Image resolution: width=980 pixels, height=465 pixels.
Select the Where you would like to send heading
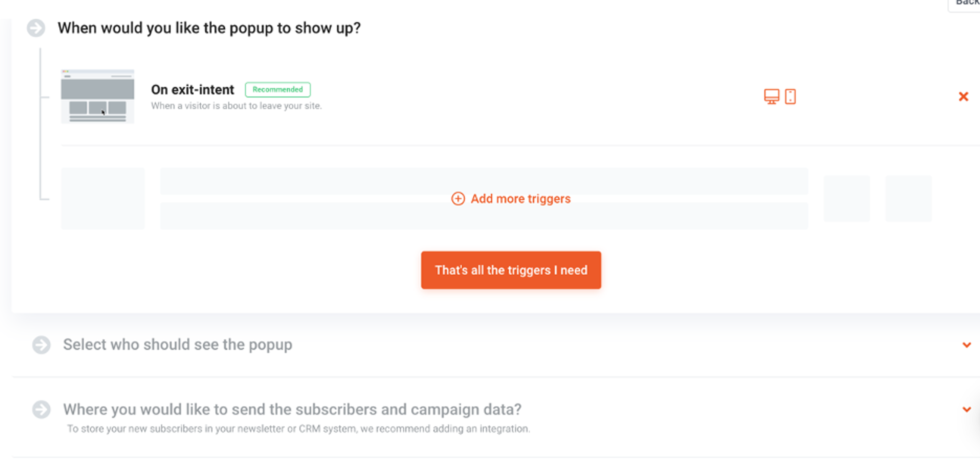pyautogui.click(x=293, y=409)
